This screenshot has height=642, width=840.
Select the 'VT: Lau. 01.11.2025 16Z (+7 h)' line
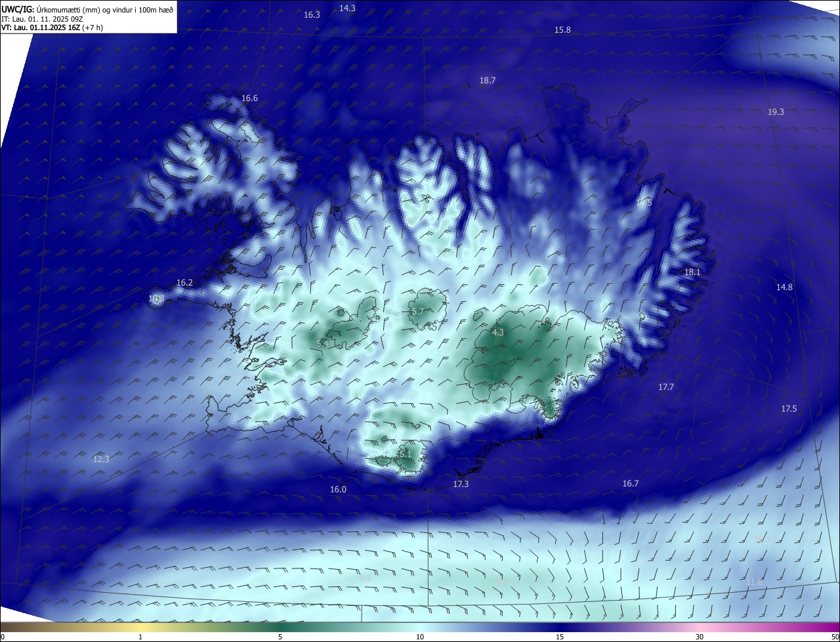point(52,28)
